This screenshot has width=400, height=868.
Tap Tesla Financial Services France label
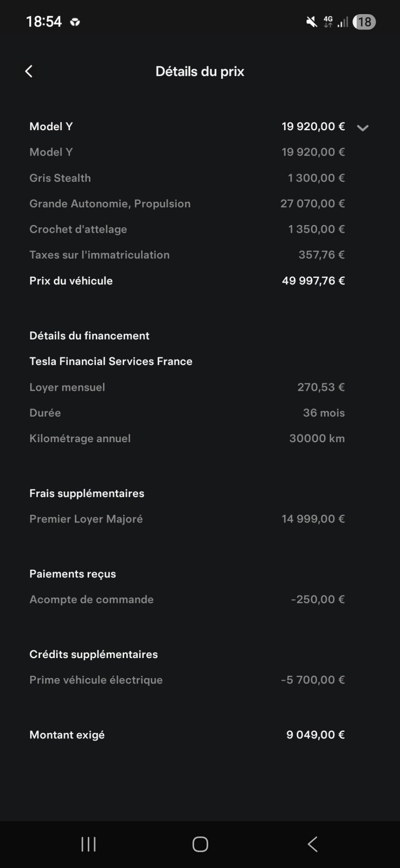(111, 361)
